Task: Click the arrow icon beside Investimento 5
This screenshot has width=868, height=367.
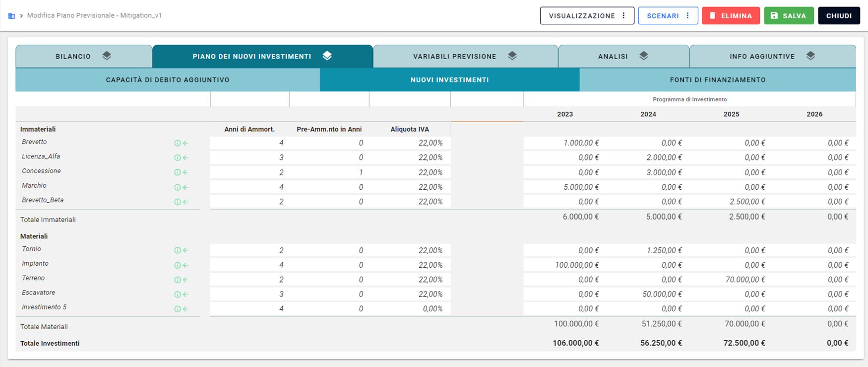Action: pyautogui.click(x=186, y=309)
